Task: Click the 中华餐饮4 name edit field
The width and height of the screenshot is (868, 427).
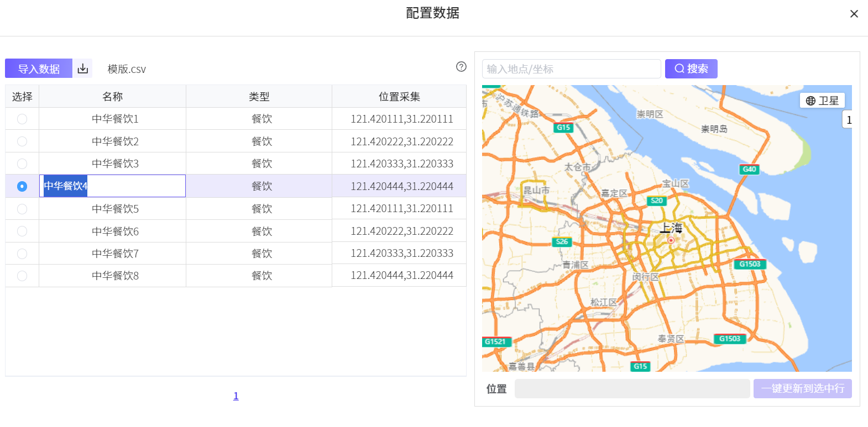Action: (113, 186)
